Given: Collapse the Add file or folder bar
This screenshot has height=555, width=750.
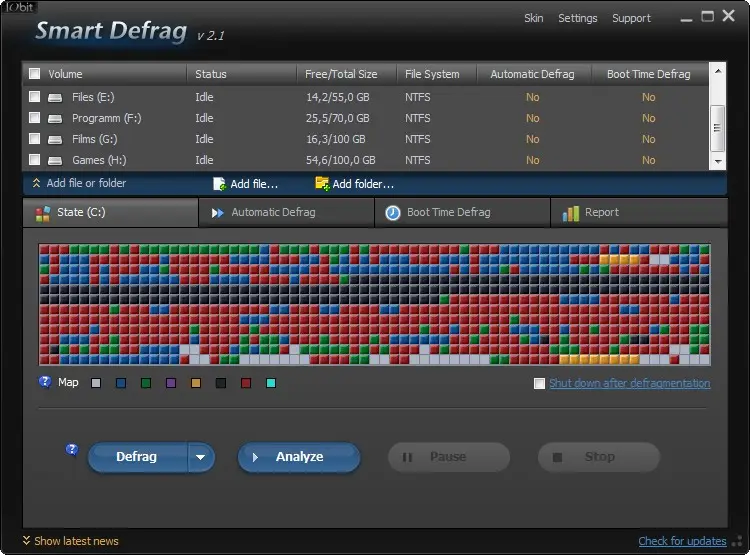Looking at the screenshot, I should pos(79,183).
